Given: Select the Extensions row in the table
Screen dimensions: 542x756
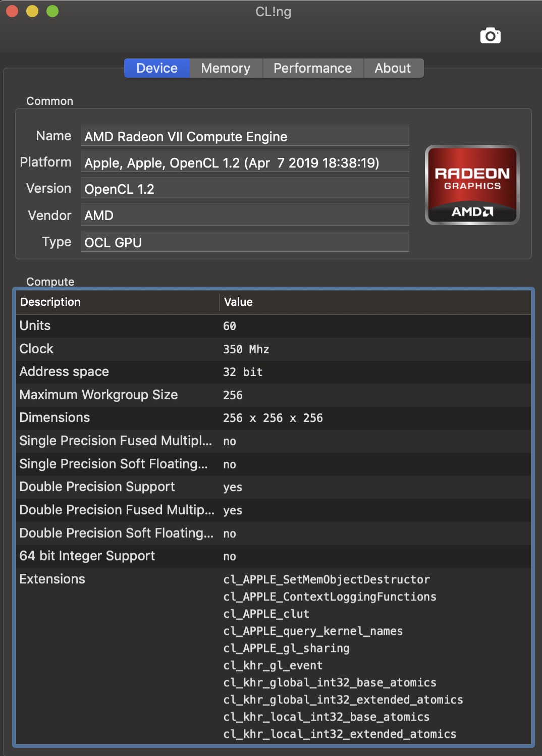Looking at the screenshot, I should (273, 656).
